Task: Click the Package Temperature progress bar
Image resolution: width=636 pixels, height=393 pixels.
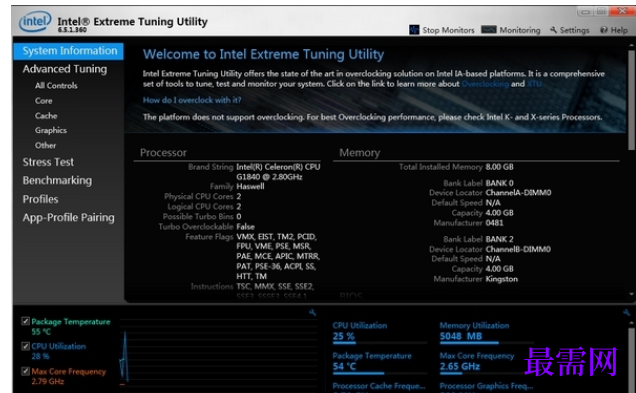Action: click(380, 373)
